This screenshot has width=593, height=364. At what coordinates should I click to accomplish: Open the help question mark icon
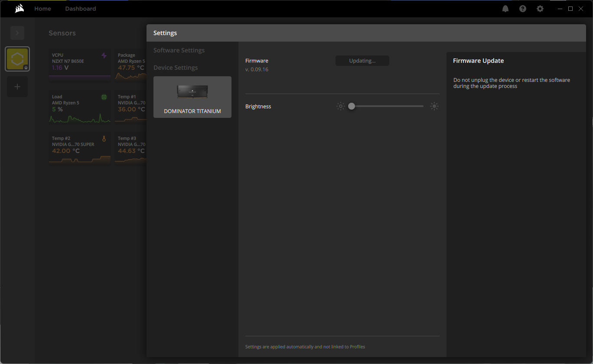pos(523,9)
